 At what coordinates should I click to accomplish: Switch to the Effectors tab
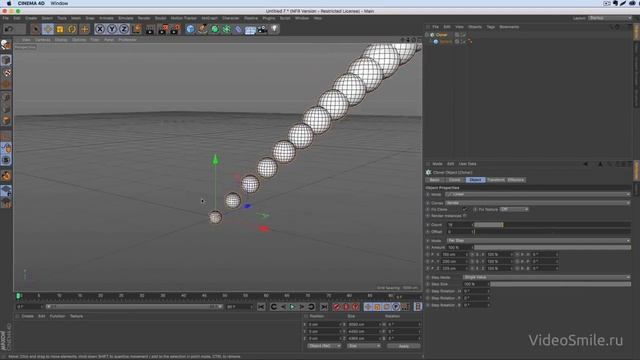pos(516,180)
